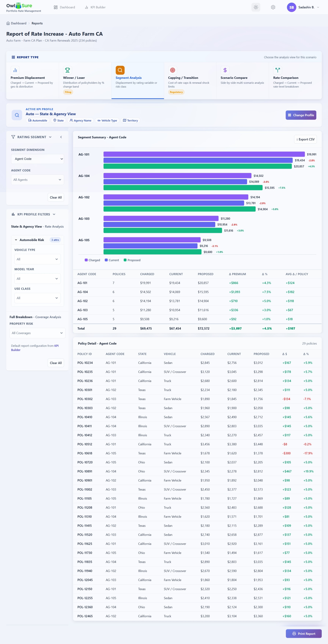Click the Report Type grid icon
Image resolution: width=328 pixels, height=644 pixels.
click(x=13, y=57)
